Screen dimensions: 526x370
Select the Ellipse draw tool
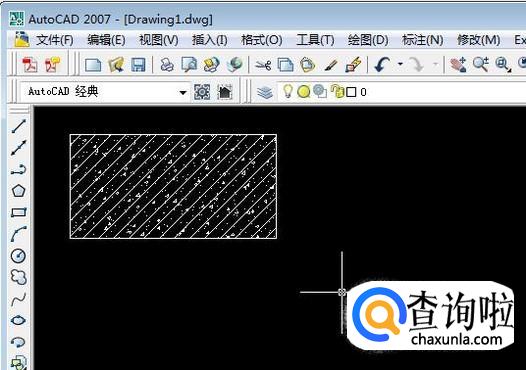(18, 320)
